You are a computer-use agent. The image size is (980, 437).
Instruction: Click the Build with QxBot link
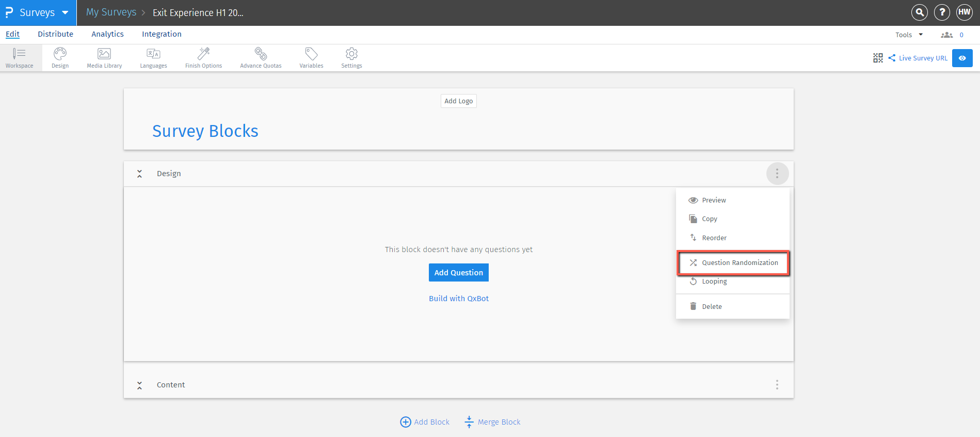tap(459, 299)
